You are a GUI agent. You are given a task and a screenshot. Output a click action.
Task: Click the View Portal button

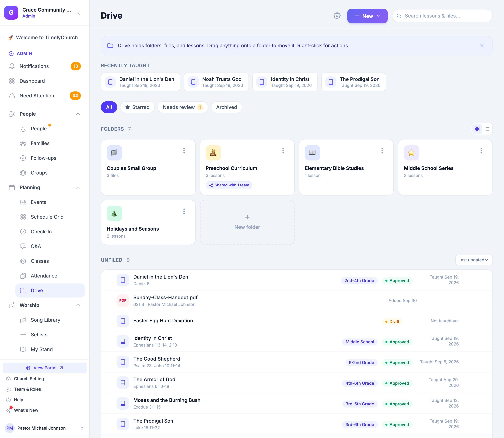coord(45,368)
